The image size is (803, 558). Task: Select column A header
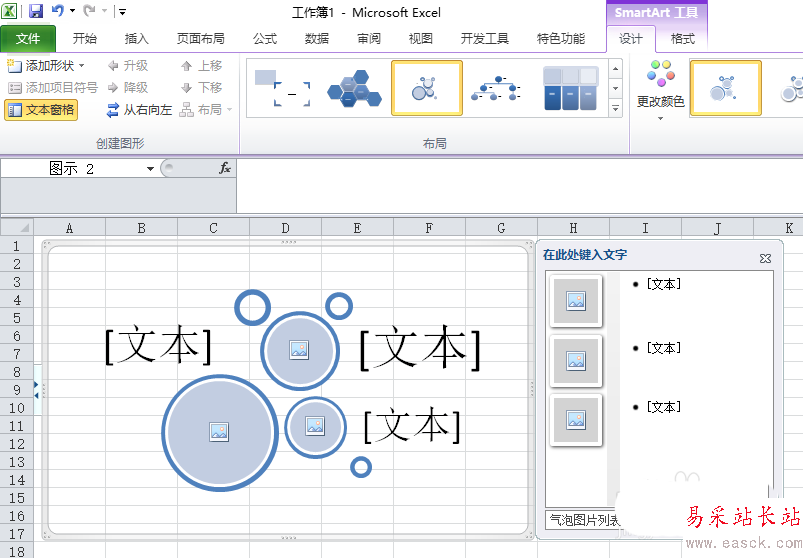pyautogui.click(x=70, y=228)
